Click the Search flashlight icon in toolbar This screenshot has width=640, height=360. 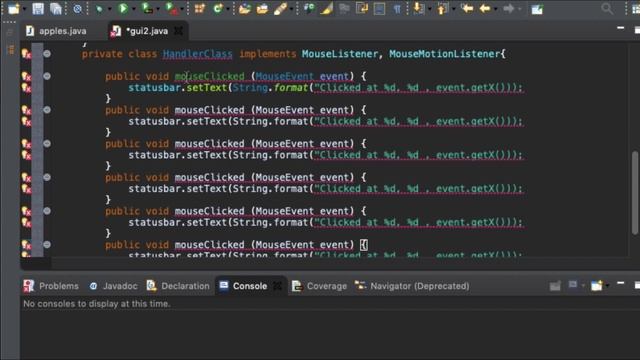(280, 9)
